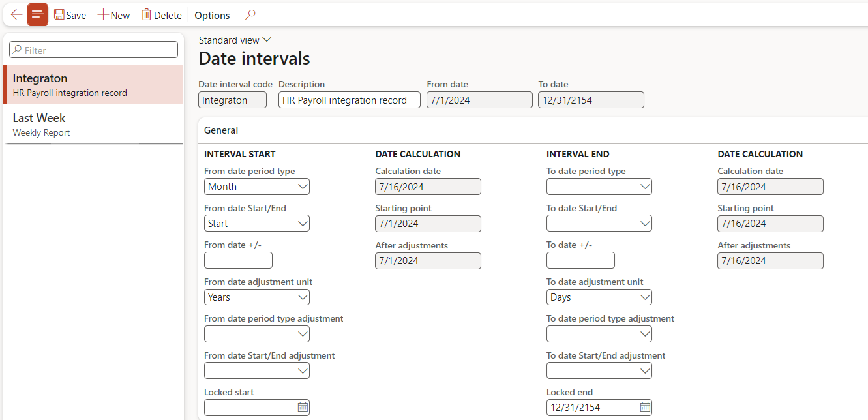Select the Last Week list record
868x420 pixels.
coord(93,124)
